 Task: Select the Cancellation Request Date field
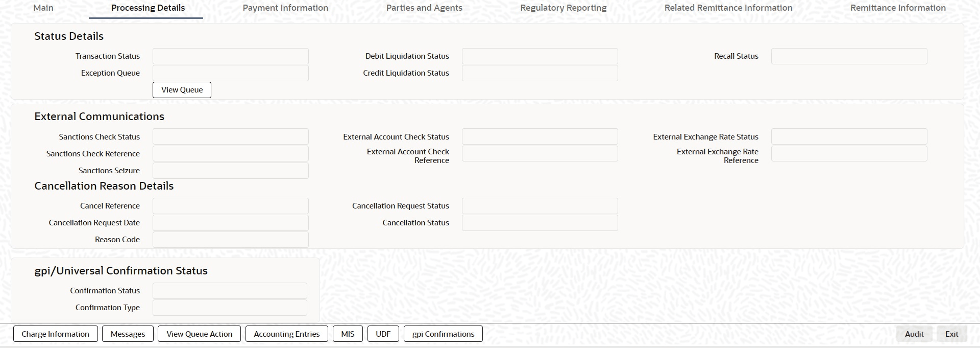tap(230, 223)
